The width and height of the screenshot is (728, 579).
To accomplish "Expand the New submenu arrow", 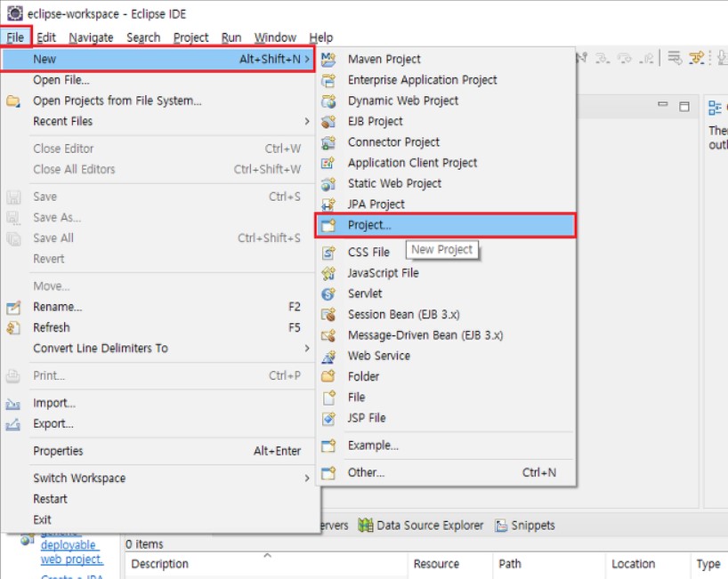I will click(x=307, y=59).
